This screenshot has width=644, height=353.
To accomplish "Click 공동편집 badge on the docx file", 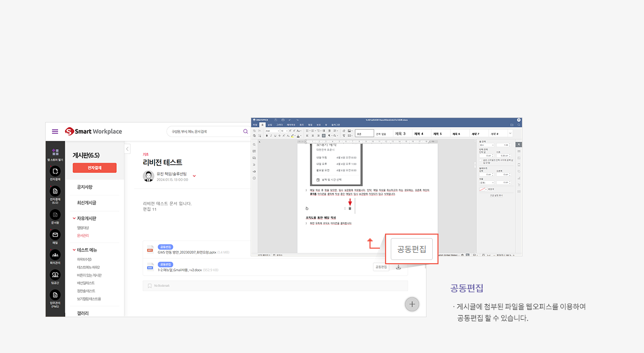I will (166, 264).
